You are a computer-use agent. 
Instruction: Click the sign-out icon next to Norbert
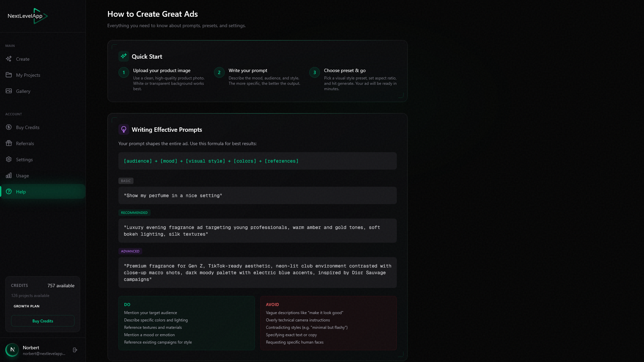[74, 350]
